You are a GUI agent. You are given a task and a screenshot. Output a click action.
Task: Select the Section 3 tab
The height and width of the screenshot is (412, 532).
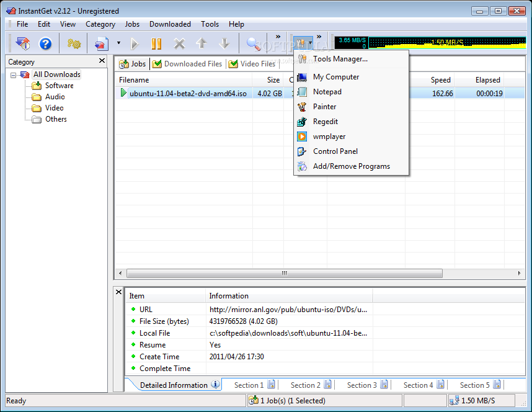point(367,385)
